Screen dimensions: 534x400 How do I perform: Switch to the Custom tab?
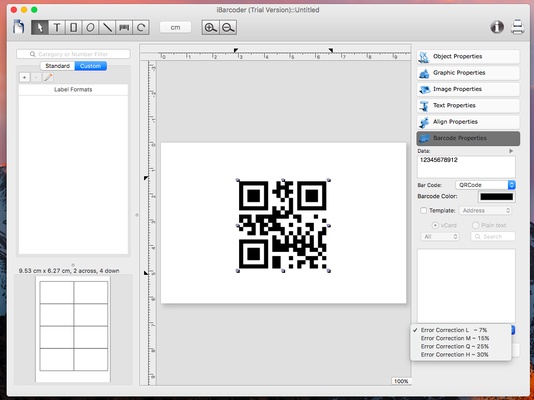click(91, 66)
